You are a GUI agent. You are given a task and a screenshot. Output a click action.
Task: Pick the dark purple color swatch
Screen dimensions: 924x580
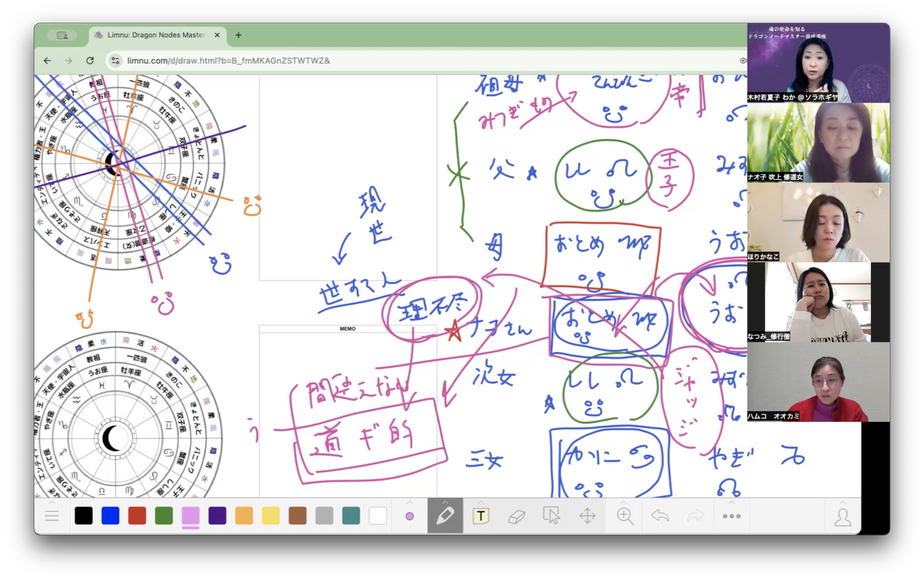pos(217,515)
